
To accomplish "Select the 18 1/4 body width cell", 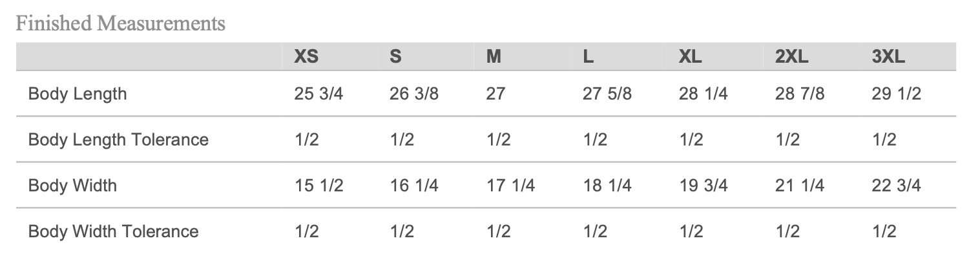I will (x=607, y=186).
